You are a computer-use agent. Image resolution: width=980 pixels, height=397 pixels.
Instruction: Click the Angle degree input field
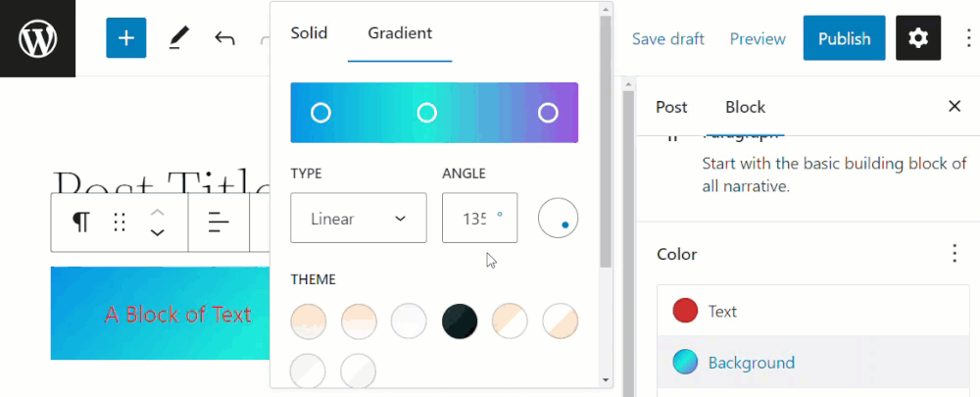[479, 218]
